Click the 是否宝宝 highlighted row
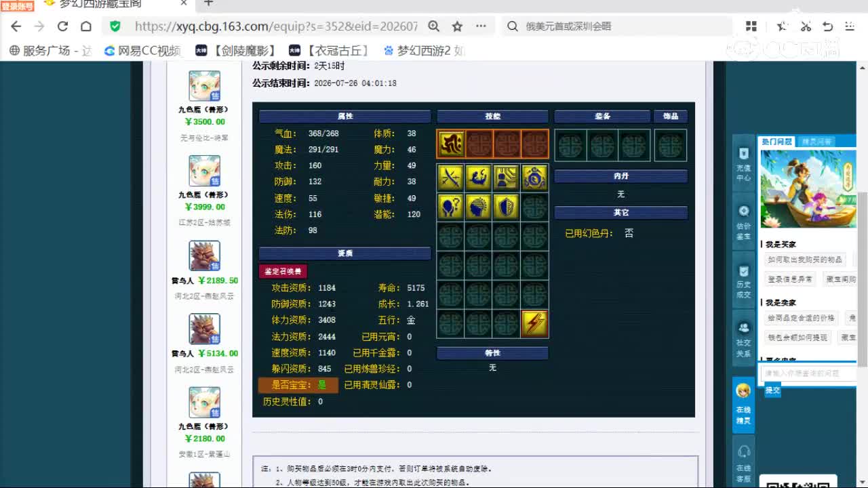Image resolution: width=868 pixels, height=488 pixels. (x=298, y=385)
